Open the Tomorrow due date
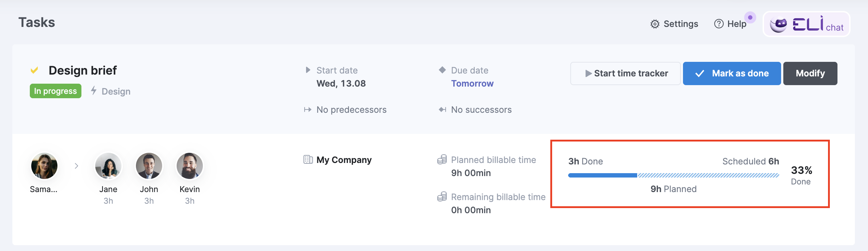This screenshot has width=868, height=251. [472, 83]
